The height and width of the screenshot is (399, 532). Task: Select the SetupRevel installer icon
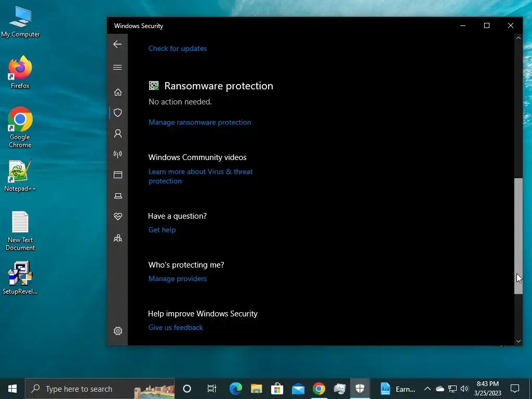click(x=20, y=278)
